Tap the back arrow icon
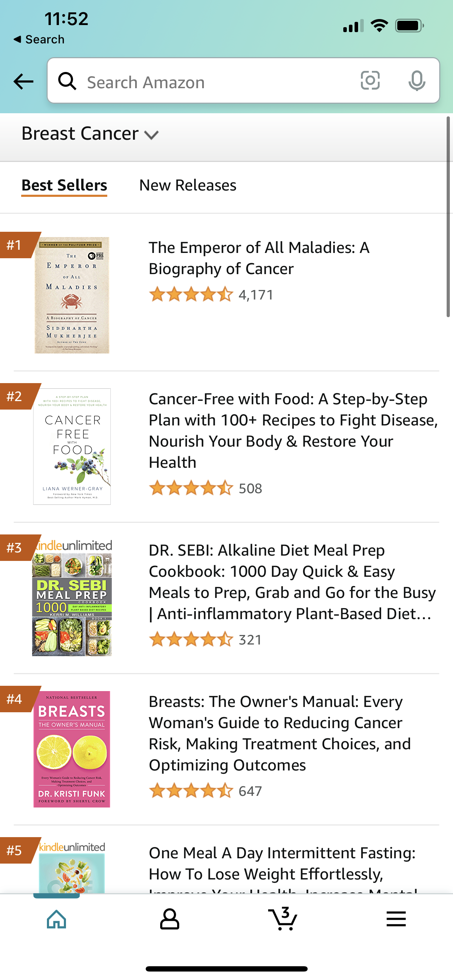Screen dimensions: 453x980 tap(24, 81)
